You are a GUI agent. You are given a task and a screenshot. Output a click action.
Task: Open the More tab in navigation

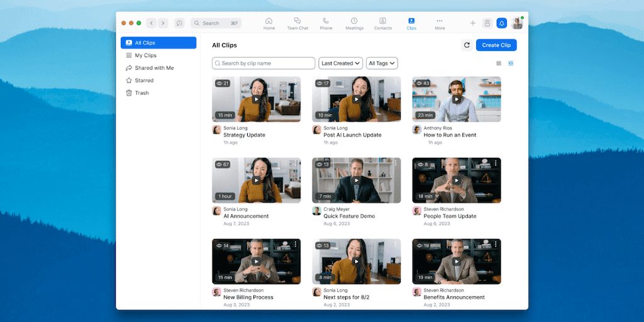440,23
